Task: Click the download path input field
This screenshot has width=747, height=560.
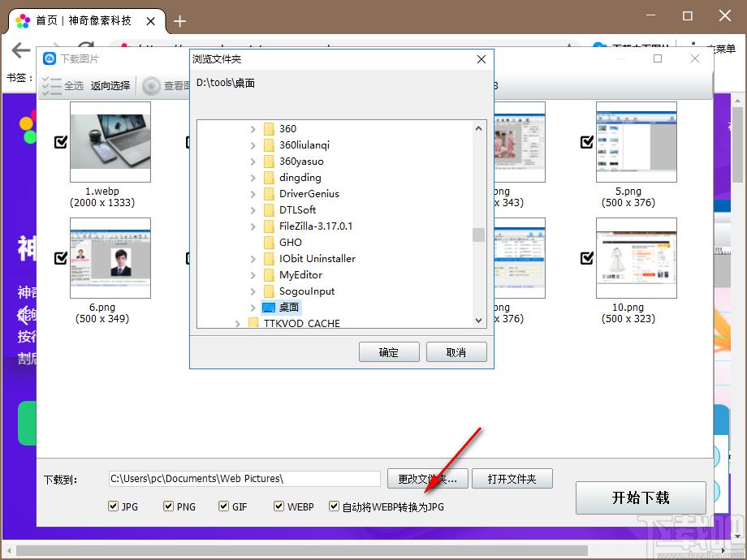Action: pyautogui.click(x=244, y=479)
